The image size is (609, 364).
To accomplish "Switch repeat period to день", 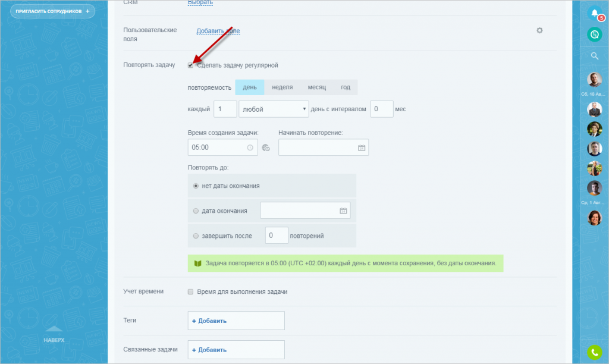I will pyautogui.click(x=250, y=87).
